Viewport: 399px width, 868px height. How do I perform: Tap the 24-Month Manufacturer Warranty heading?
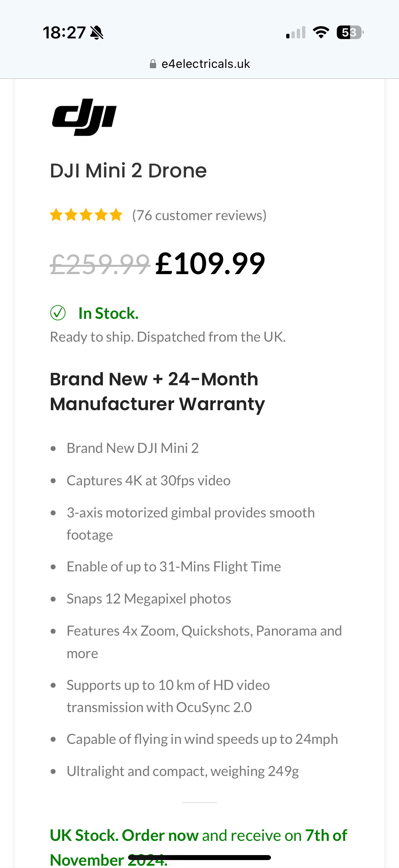click(x=157, y=391)
